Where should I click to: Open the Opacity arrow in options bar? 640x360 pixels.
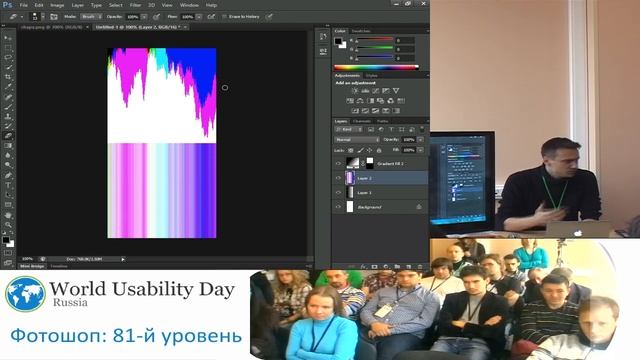[x=144, y=17]
